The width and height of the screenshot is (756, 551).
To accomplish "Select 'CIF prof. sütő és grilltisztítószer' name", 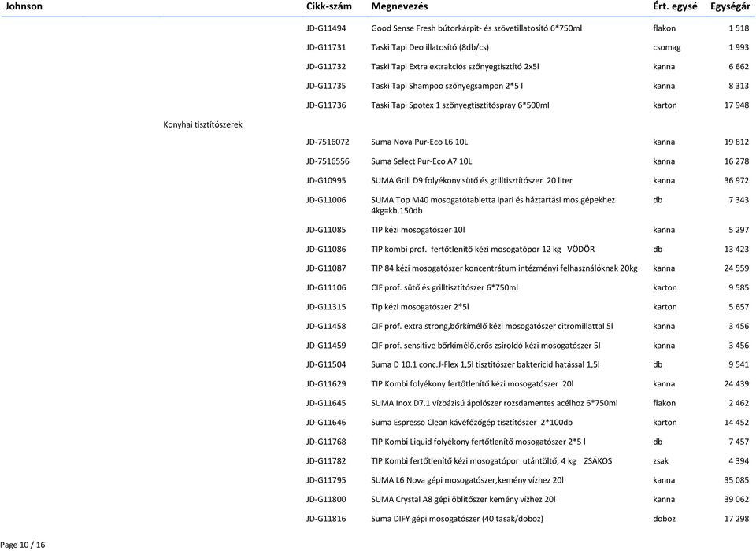I will [x=428, y=287].
